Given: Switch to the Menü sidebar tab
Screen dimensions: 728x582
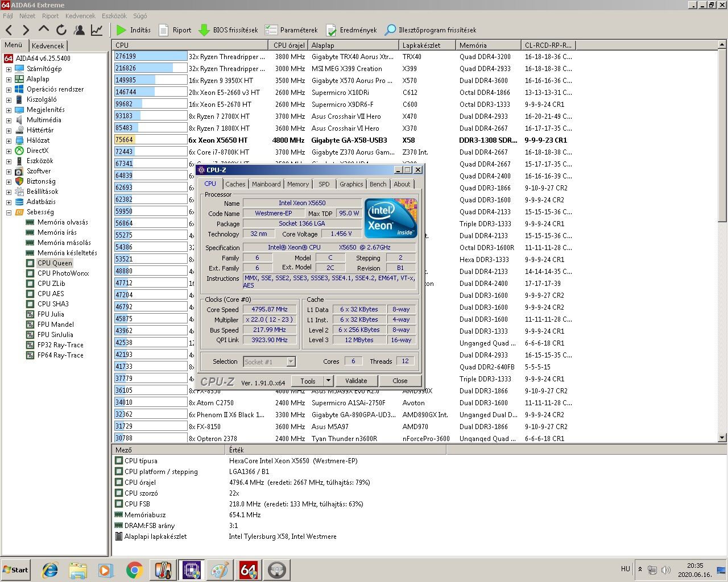Looking at the screenshot, I should (x=14, y=45).
